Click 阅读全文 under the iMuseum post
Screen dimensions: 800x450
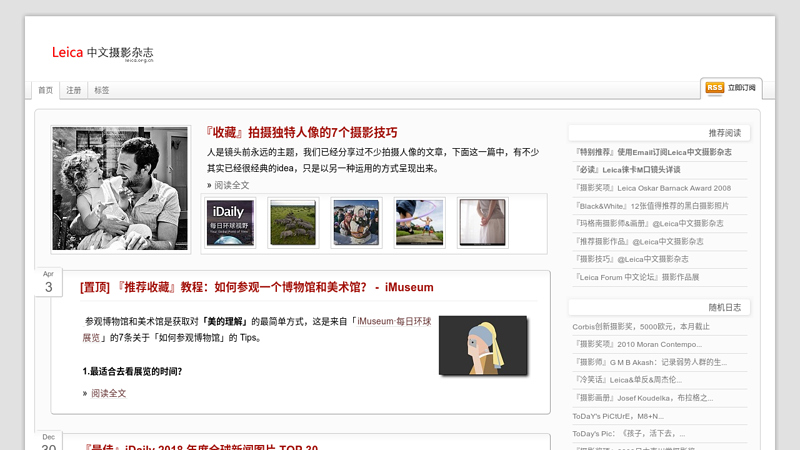click(108, 393)
